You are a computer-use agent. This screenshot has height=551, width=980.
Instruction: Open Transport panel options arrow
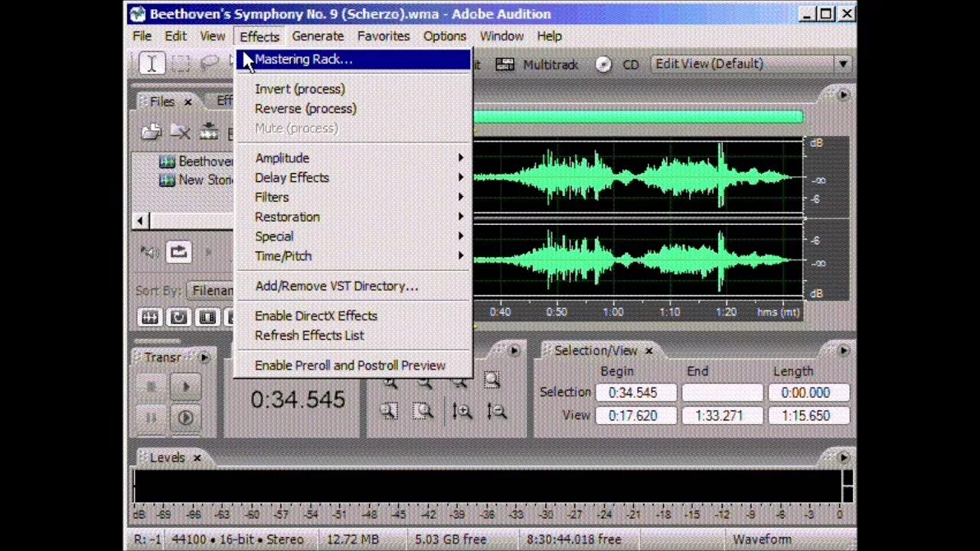[x=204, y=357]
